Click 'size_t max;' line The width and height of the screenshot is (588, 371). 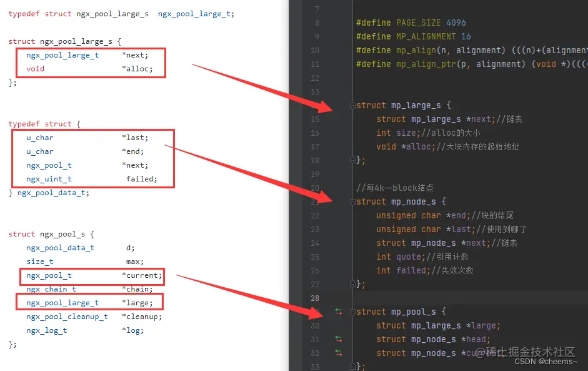coord(85,262)
